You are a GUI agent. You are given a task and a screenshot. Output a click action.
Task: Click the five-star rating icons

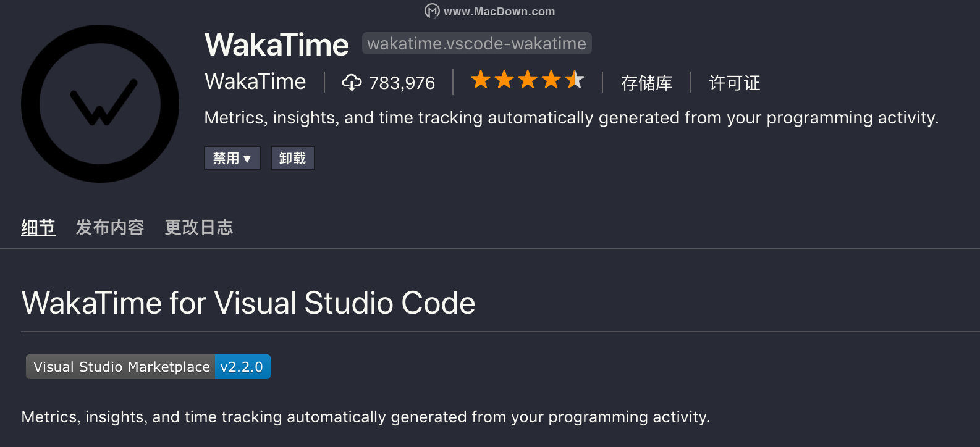point(527,80)
